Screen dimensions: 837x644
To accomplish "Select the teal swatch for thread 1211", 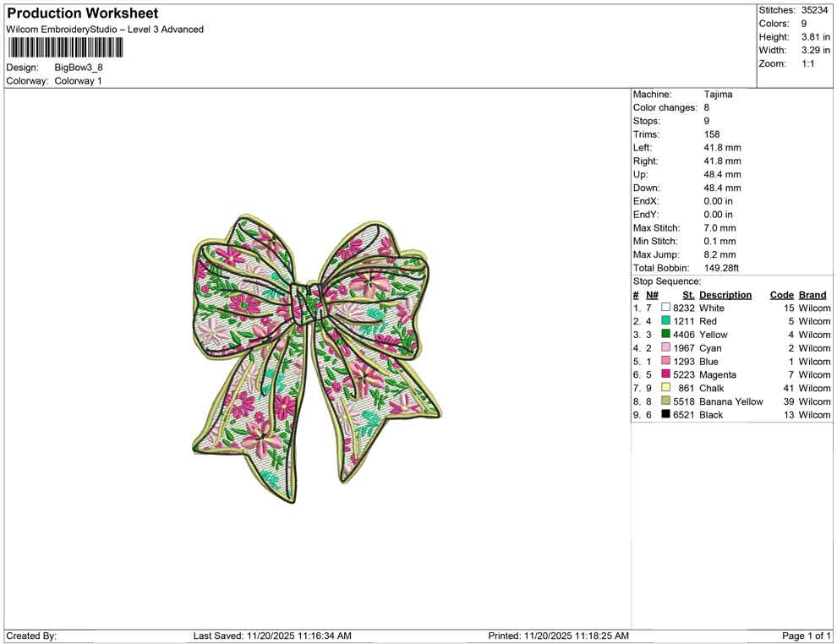I will (x=665, y=322).
